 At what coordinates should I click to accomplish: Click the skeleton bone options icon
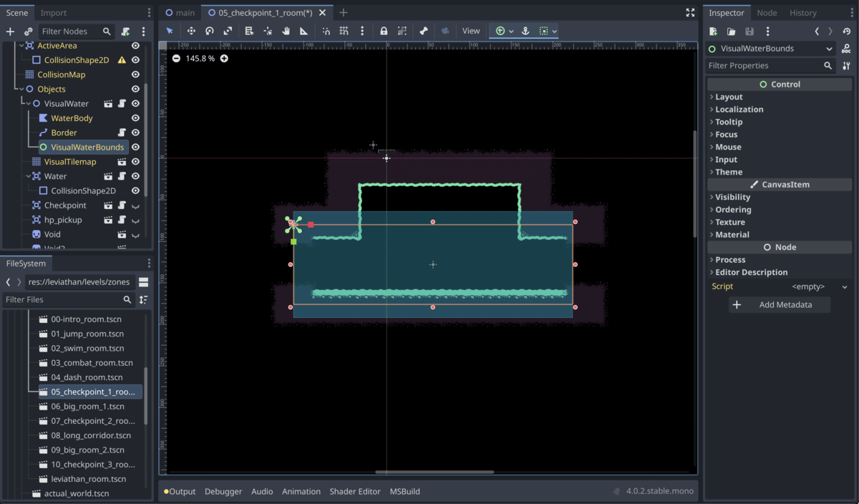click(424, 31)
